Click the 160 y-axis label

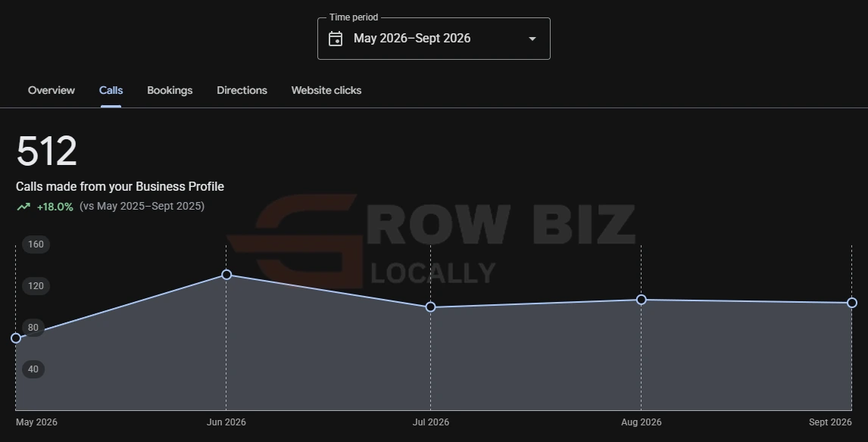pos(36,244)
